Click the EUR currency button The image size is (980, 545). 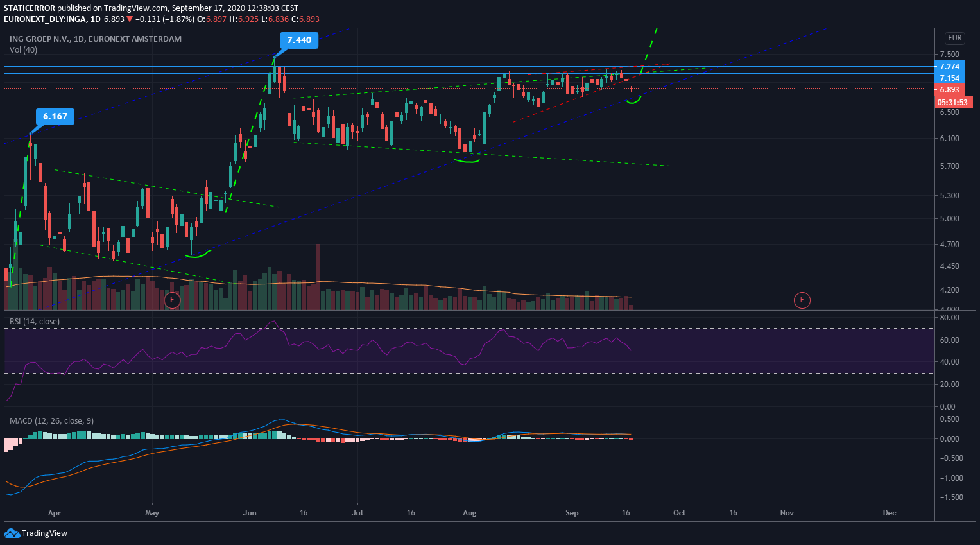pyautogui.click(x=954, y=38)
